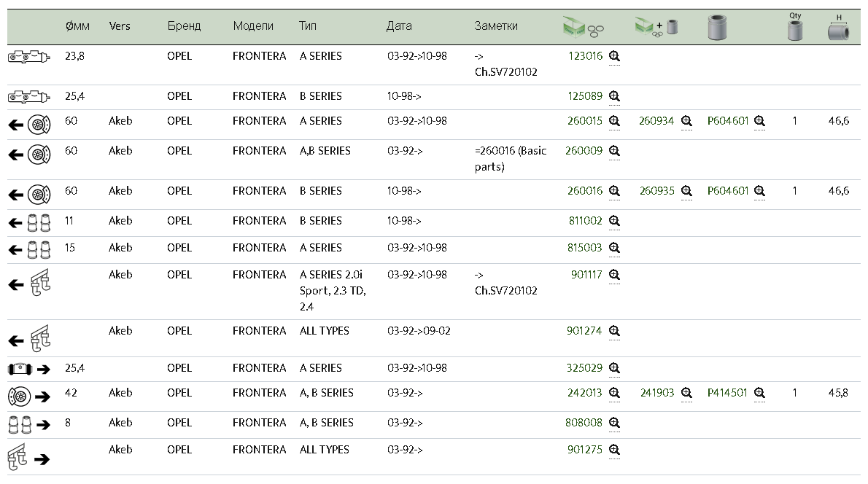Click wheel cylinder icon in 325029 row

tap(20, 369)
